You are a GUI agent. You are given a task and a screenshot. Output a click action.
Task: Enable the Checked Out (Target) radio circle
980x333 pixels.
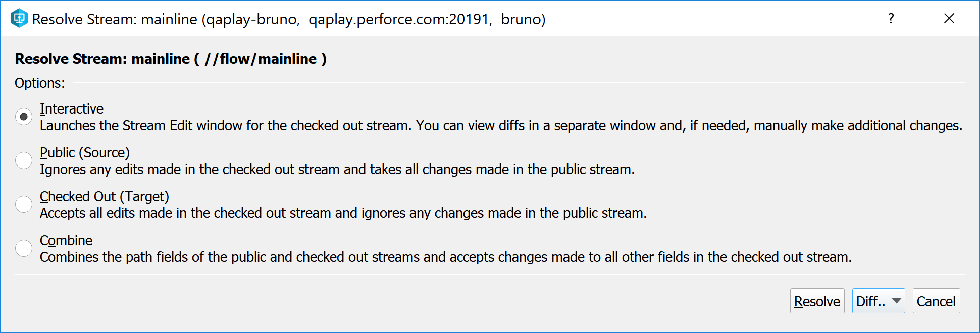click(x=24, y=204)
